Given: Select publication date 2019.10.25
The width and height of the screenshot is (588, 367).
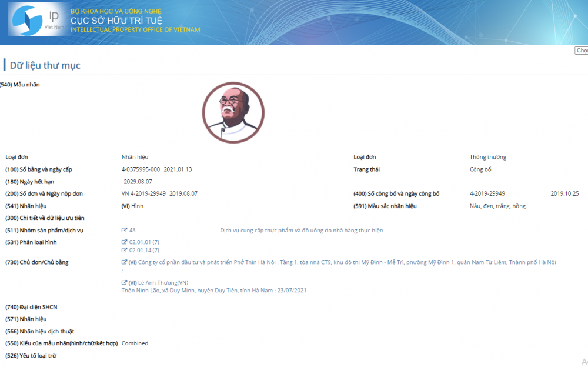Looking at the screenshot, I should (564, 193).
